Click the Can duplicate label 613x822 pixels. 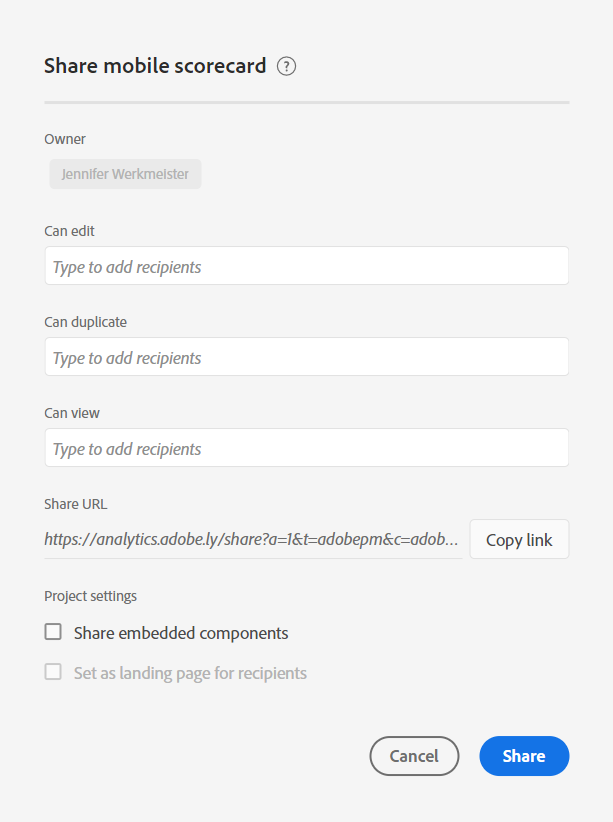click(x=85, y=322)
